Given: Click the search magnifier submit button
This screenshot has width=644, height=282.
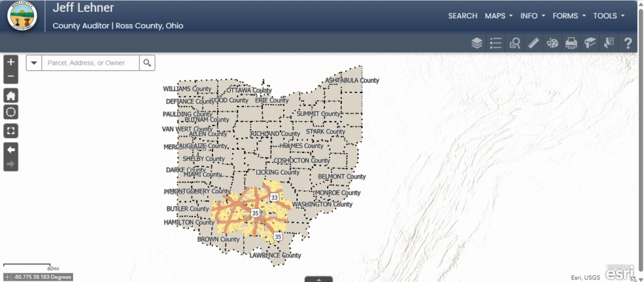Looking at the screenshot, I should [x=147, y=63].
